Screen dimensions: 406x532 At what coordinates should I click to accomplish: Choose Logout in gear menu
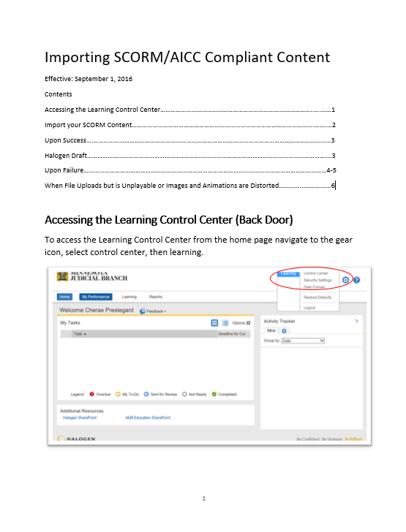309,308
